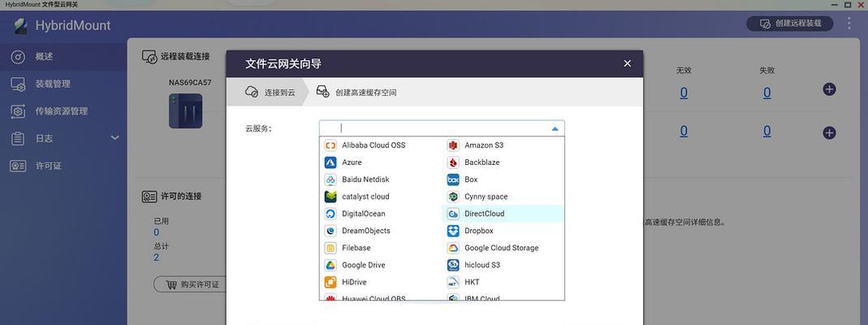Select Google Drive text label
The image size is (868, 325).
(364, 265)
